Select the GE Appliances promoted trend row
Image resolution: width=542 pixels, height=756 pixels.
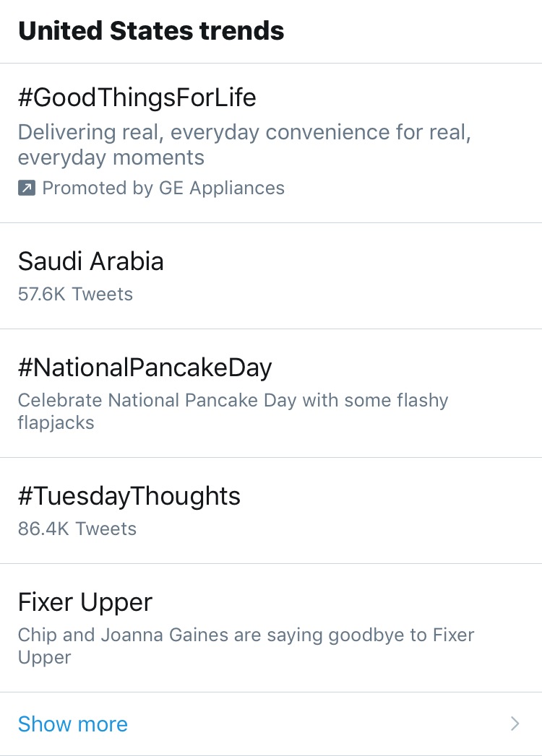click(x=271, y=143)
